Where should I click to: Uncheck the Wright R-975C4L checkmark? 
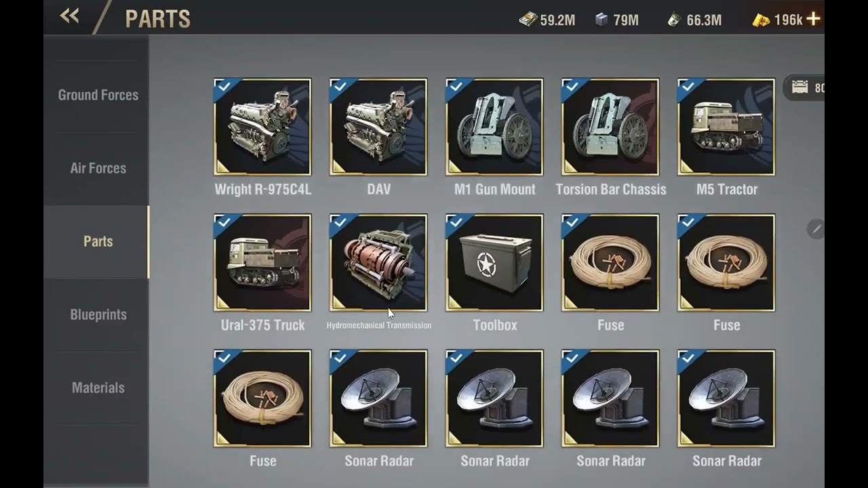pyautogui.click(x=224, y=86)
